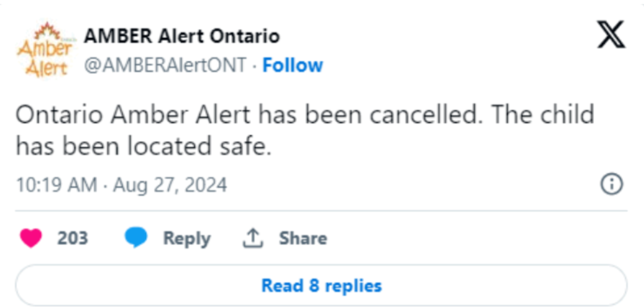Click the maple leaf emblem atop the avatar
The width and height of the screenshot is (644, 308).
coord(47,31)
